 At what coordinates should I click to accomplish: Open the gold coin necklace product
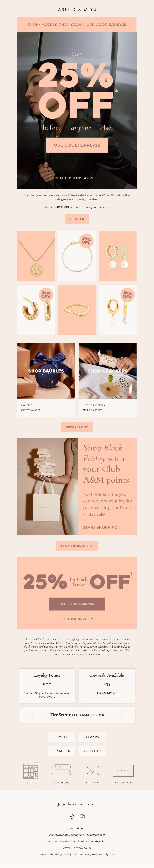tap(36, 256)
